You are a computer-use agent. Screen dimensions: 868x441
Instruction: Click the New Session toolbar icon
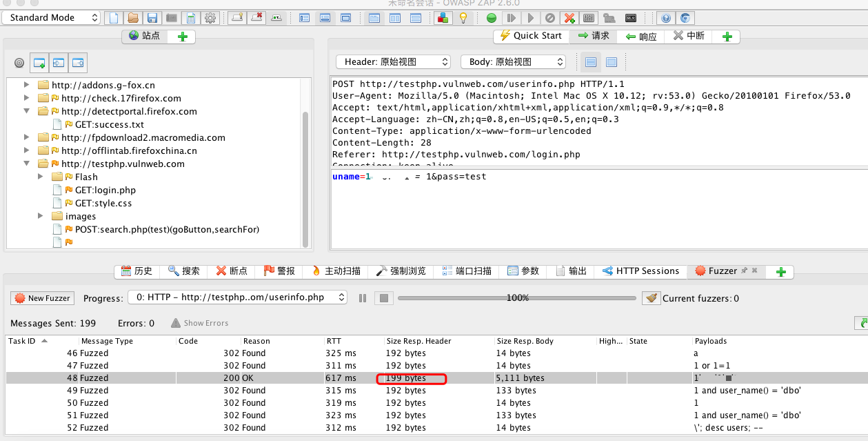(x=114, y=18)
